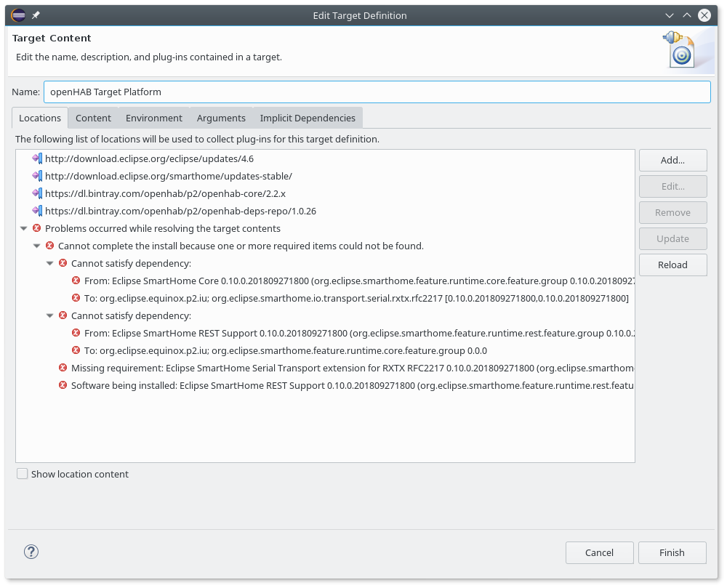Collapse 'Cannot complete the install' node
The height and width of the screenshot is (588, 727).
36,246
